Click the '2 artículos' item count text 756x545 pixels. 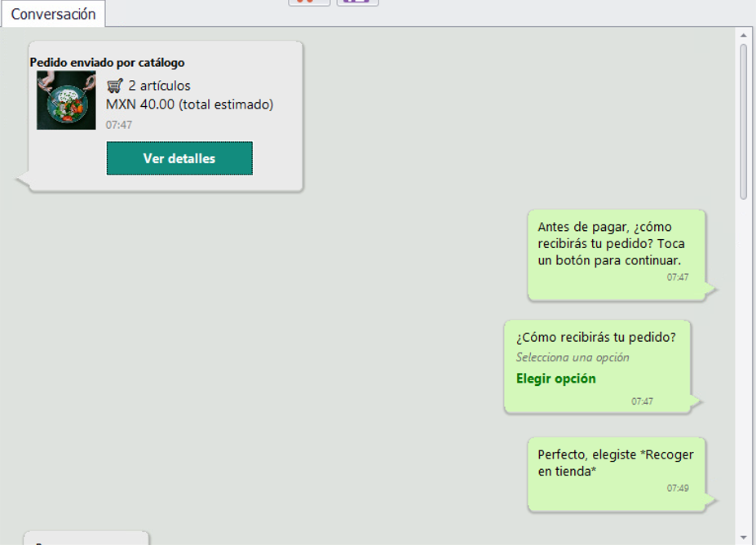coord(159,86)
